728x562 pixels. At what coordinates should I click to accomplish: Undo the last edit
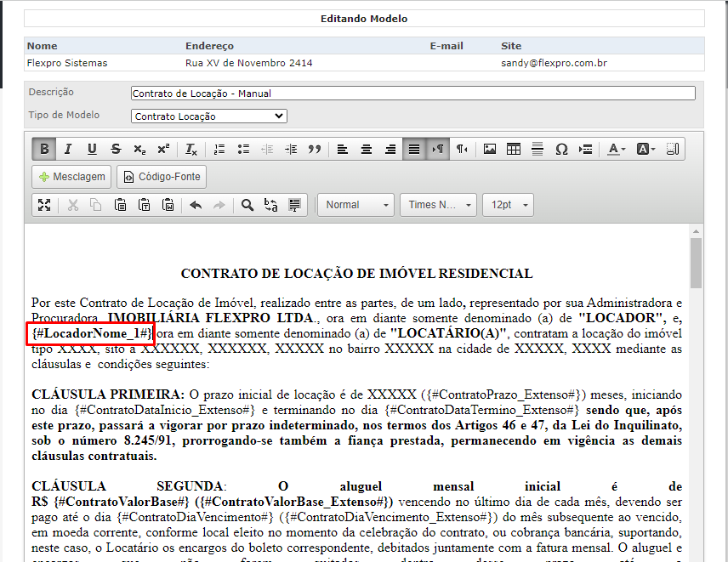tap(196, 205)
